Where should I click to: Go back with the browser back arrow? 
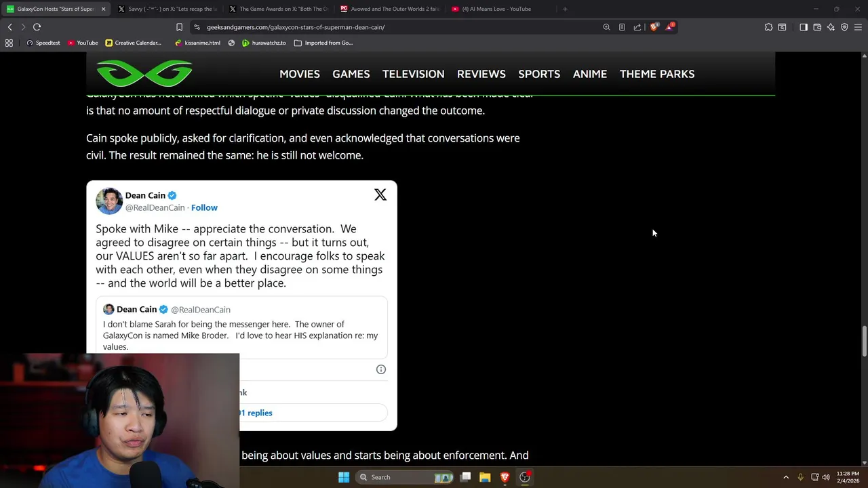tap(10, 27)
